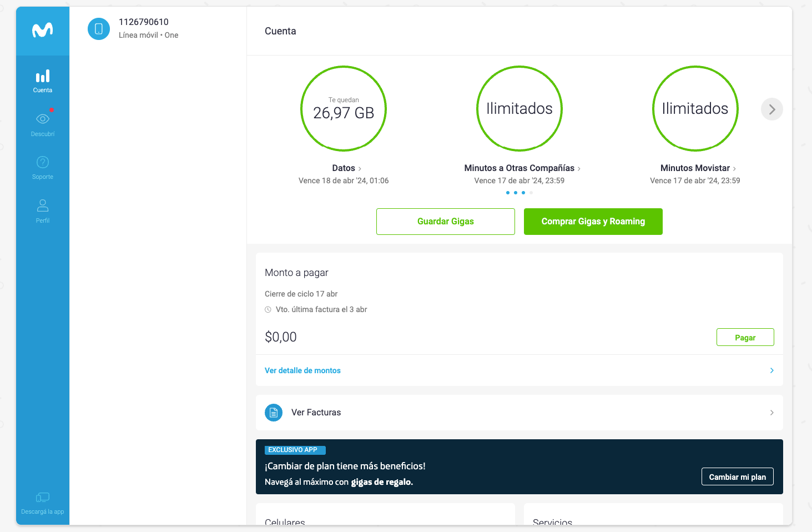Image resolution: width=812 pixels, height=532 pixels.
Task: Expand Minutos Movistar details
Action: click(x=698, y=168)
